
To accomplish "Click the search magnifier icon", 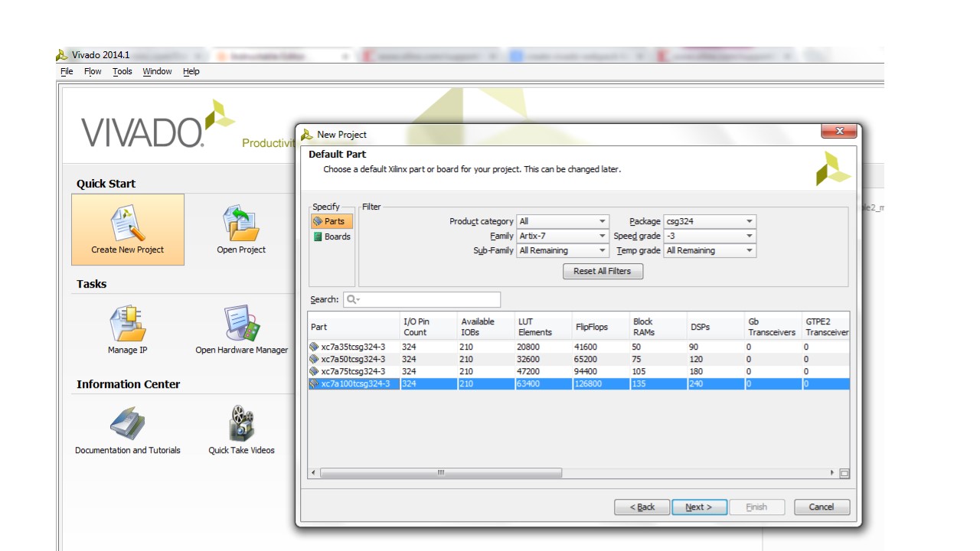I will (352, 300).
